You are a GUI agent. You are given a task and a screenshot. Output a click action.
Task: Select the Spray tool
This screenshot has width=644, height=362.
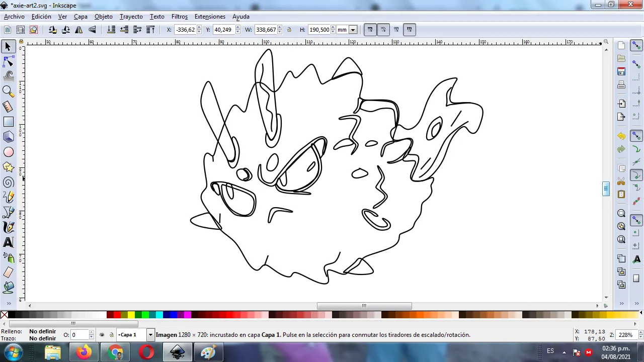[x=8, y=257]
